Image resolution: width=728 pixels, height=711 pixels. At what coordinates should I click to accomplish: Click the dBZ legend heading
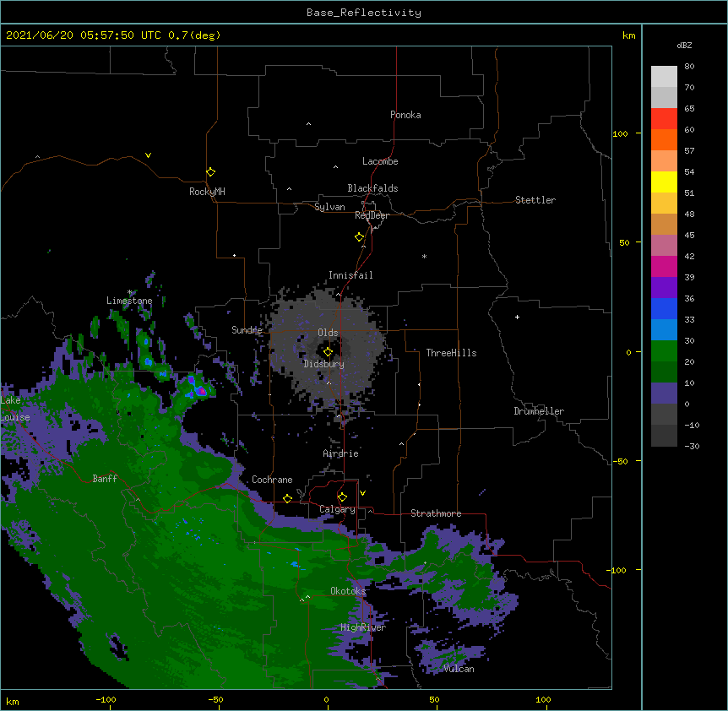(684, 46)
